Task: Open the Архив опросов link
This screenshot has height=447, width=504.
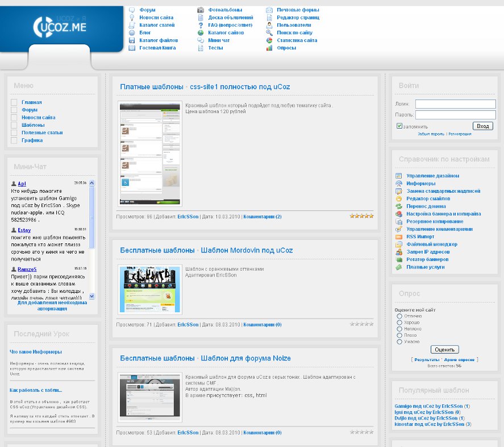Action: click(x=459, y=360)
